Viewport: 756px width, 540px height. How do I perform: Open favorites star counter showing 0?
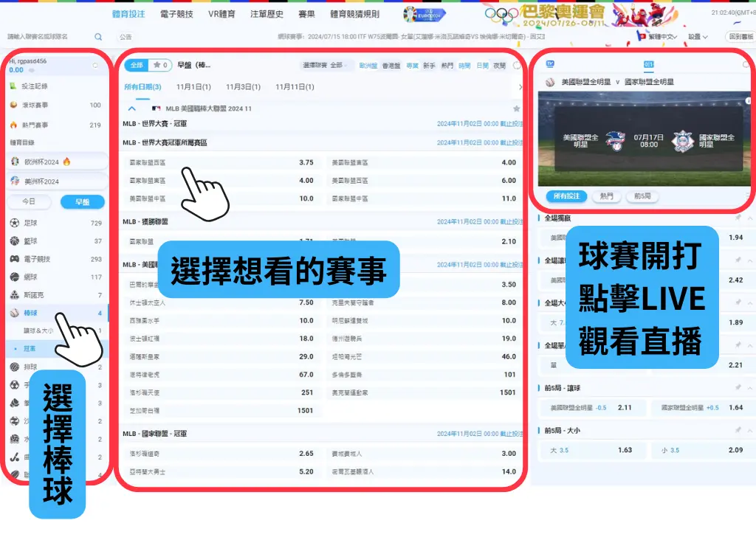[160, 65]
